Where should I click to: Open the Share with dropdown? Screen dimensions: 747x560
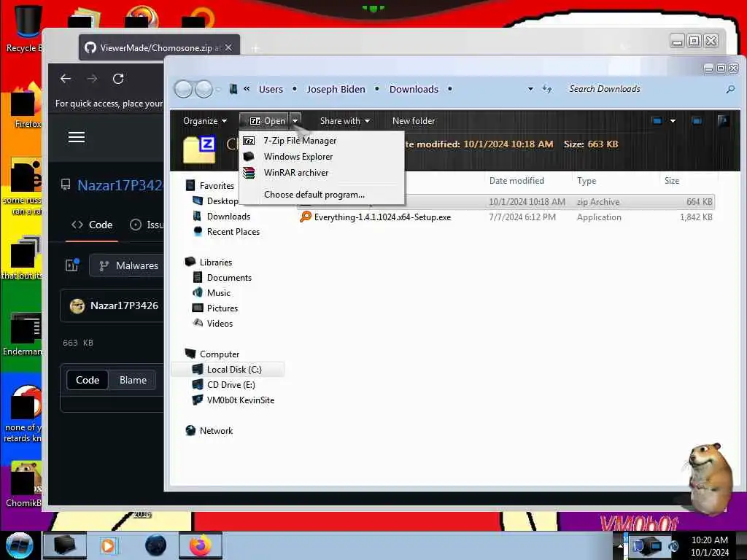(x=345, y=121)
